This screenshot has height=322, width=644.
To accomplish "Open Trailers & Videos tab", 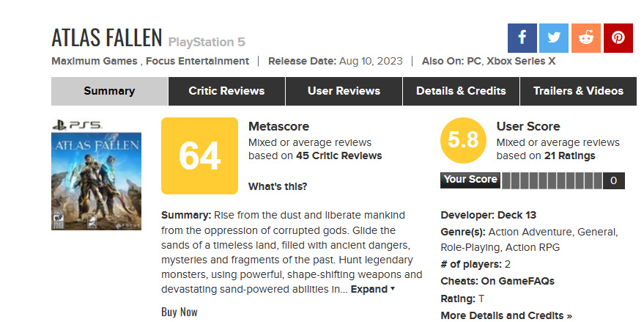I will point(578,91).
